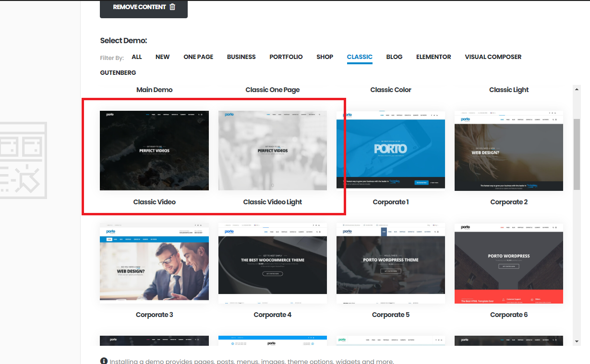
Task: Click the Corporate 3 label text
Action: click(154, 315)
